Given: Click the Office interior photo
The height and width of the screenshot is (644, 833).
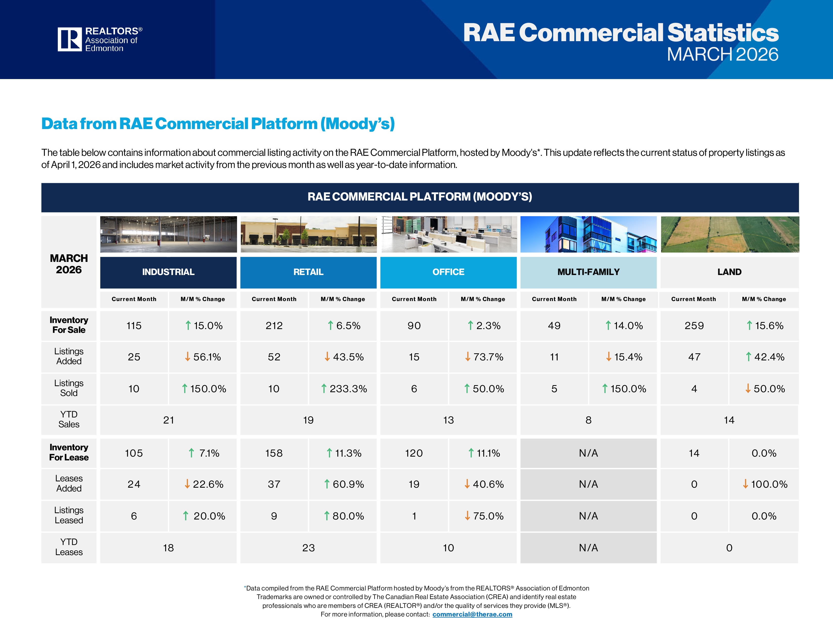Looking at the screenshot, I should click(x=449, y=234).
